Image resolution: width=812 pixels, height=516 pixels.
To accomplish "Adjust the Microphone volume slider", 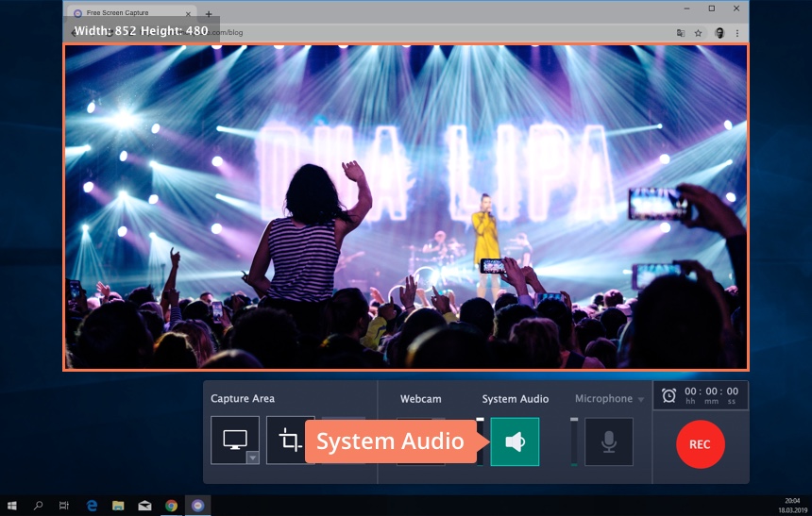I will (574, 441).
